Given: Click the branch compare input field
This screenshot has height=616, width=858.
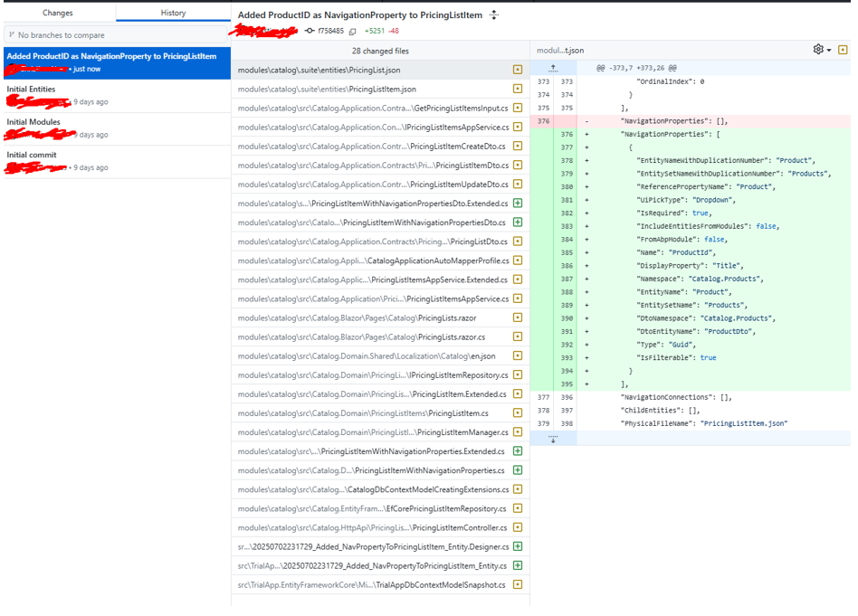Looking at the screenshot, I should tap(115, 34).
